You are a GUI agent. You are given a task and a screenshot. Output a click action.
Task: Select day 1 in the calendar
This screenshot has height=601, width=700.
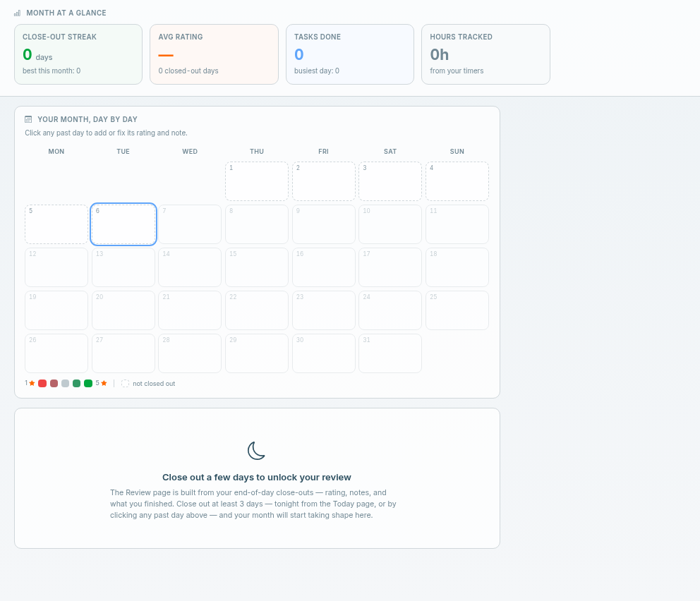[257, 181]
